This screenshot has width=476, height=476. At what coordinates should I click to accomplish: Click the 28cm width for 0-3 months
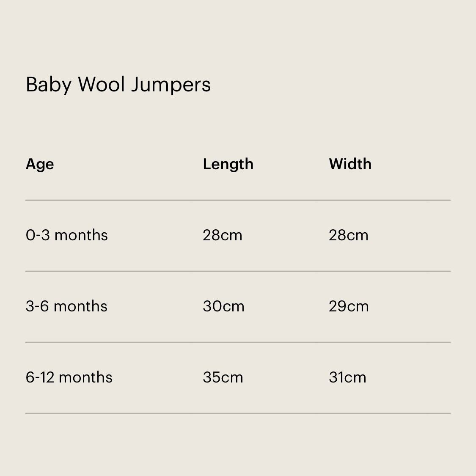pyautogui.click(x=349, y=235)
